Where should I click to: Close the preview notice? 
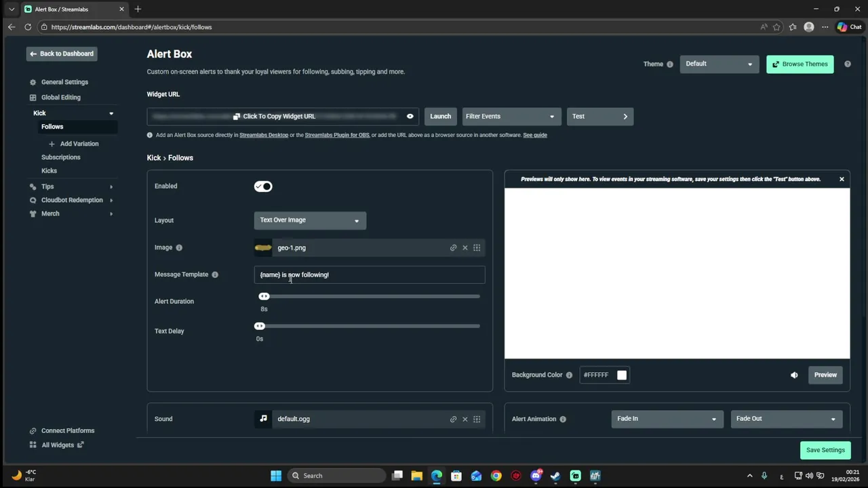[842, 180]
